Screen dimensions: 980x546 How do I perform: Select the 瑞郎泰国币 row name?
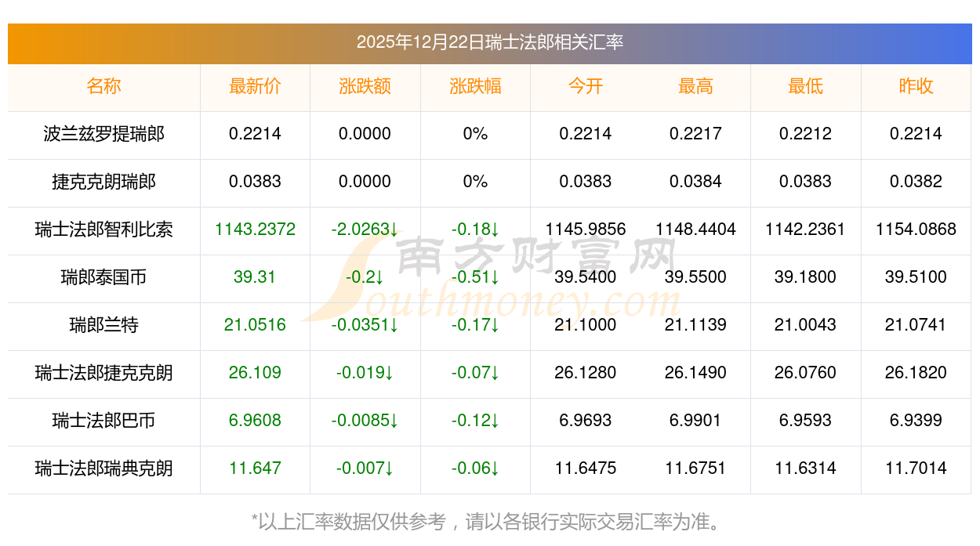[103, 277]
